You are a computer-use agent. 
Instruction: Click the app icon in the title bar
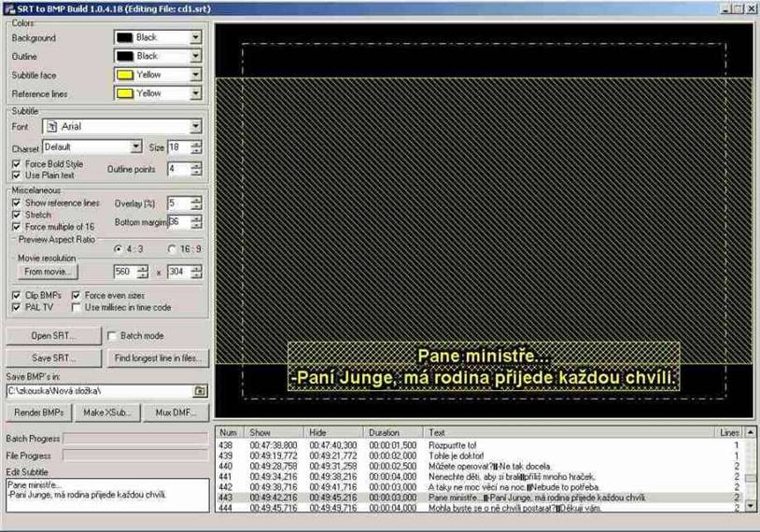(9, 8)
